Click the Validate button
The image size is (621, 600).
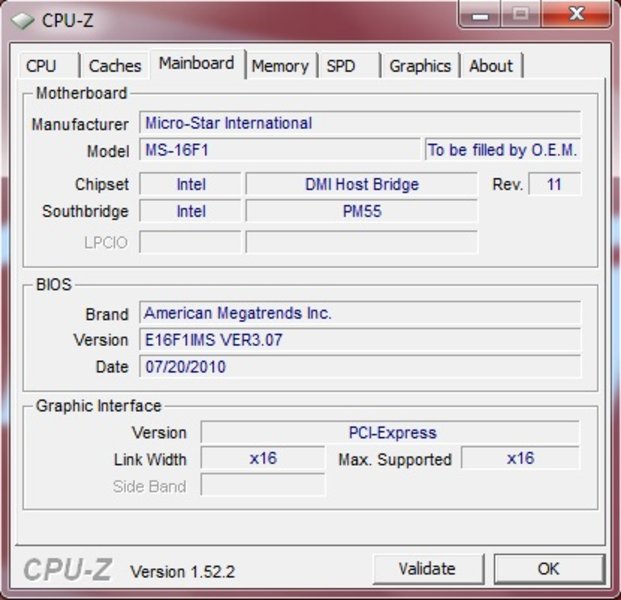tap(428, 569)
